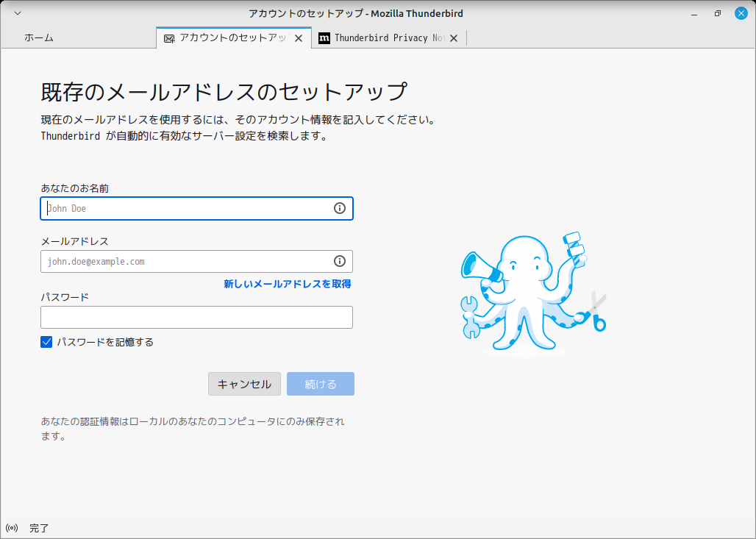Click the キャンセル button
Viewport: 756px width, 539px height.
(x=244, y=384)
